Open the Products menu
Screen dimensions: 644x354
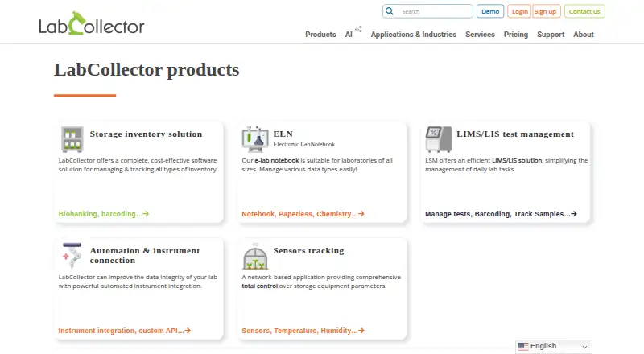pyautogui.click(x=320, y=35)
